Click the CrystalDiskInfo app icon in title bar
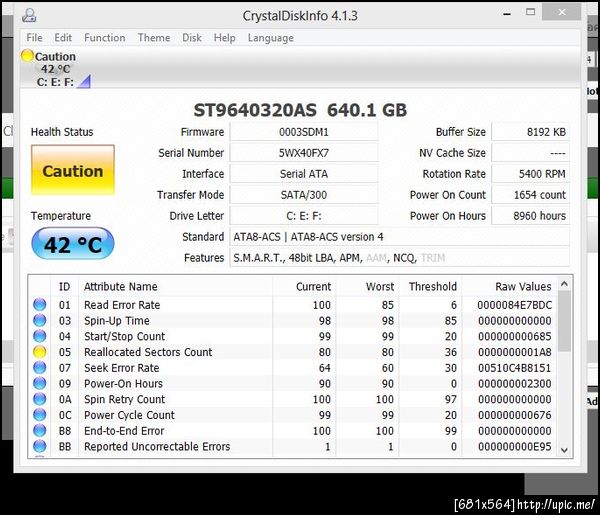The width and height of the screenshot is (600, 515). pyautogui.click(x=29, y=15)
